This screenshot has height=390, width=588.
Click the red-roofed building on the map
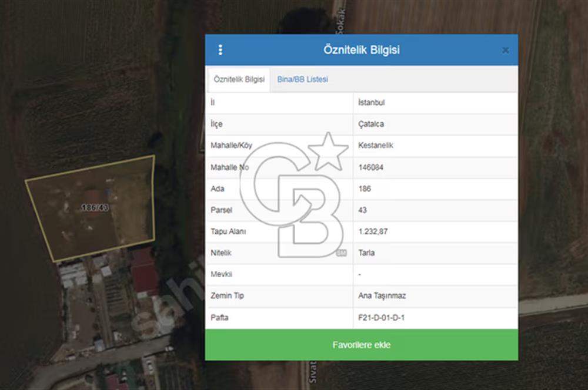tap(144, 271)
